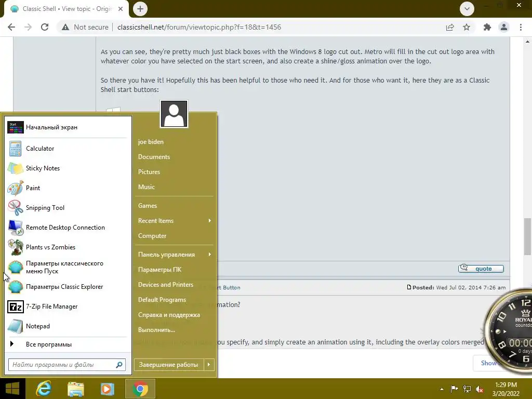Open File Explorer from the taskbar
The height and width of the screenshot is (399, 532).
click(75, 389)
